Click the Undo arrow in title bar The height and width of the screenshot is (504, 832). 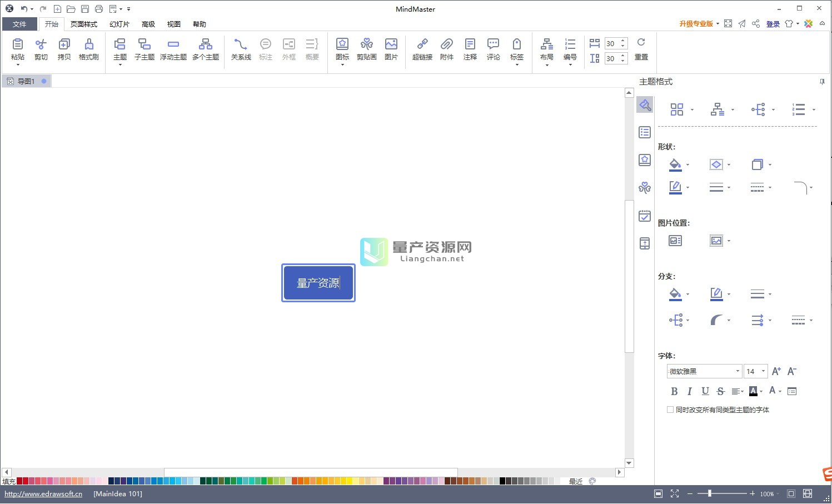pyautogui.click(x=24, y=9)
